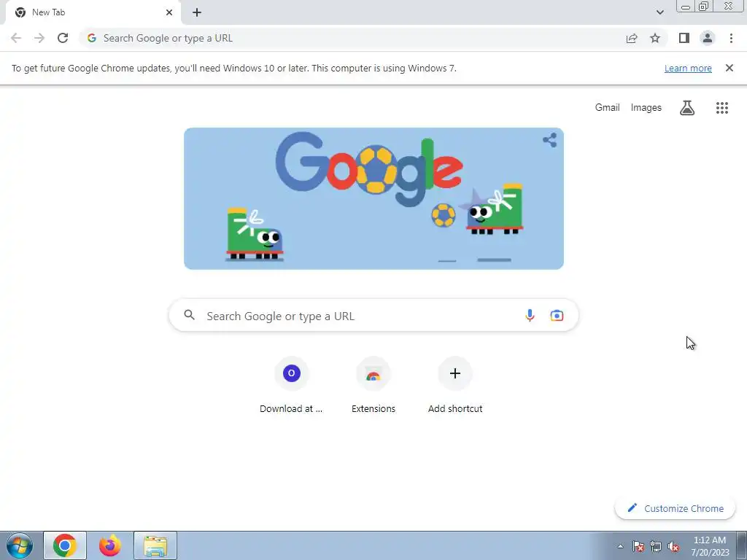
Task: Click the back navigation arrow
Action: tap(16, 38)
